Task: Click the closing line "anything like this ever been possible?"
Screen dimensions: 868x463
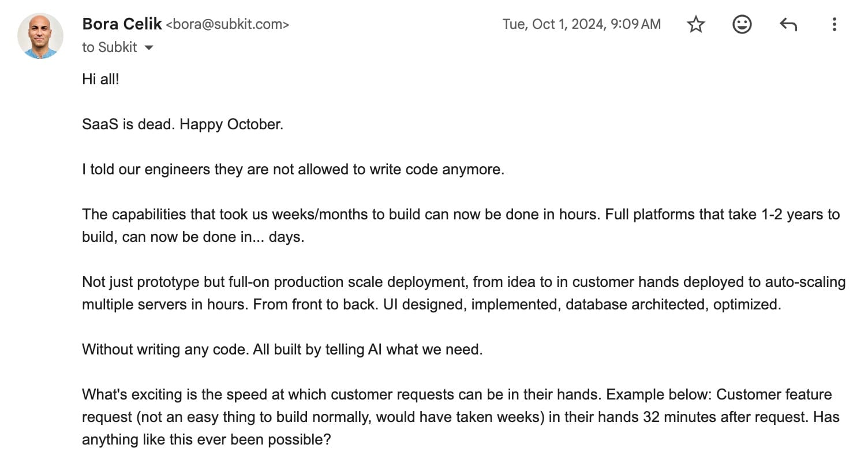Action: pos(206,440)
